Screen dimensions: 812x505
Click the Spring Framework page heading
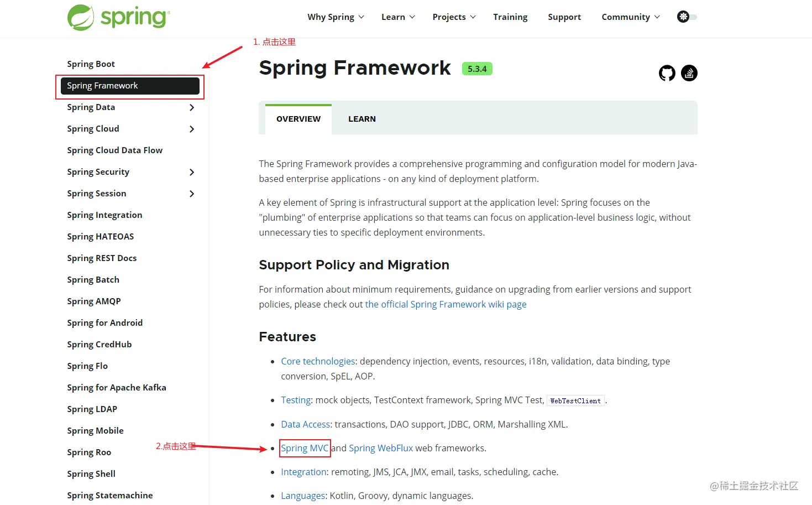coord(355,68)
